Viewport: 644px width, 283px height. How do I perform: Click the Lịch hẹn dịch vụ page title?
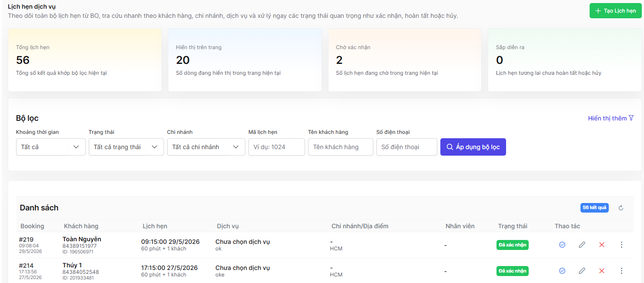point(32,7)
